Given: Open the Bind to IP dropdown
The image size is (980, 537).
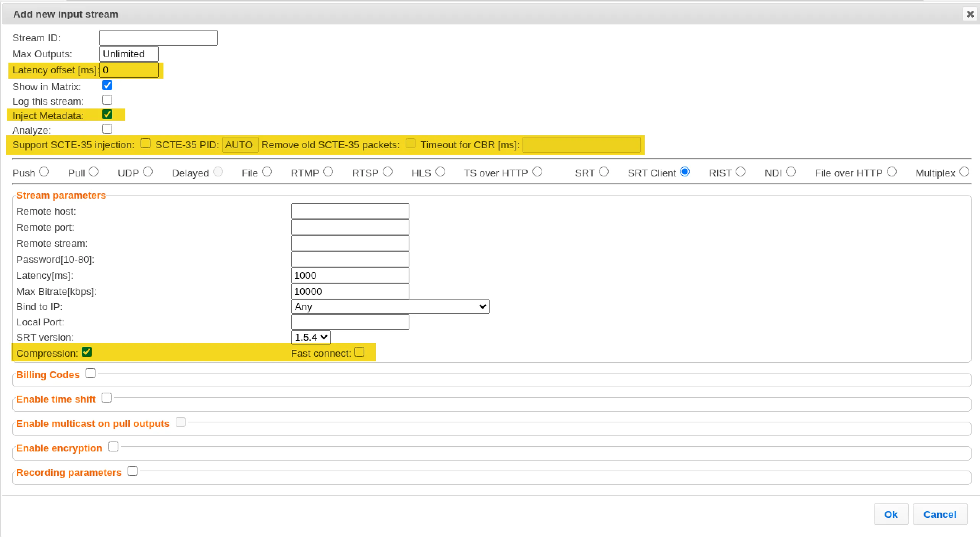Looking at the screenshot, I should 390,307.
